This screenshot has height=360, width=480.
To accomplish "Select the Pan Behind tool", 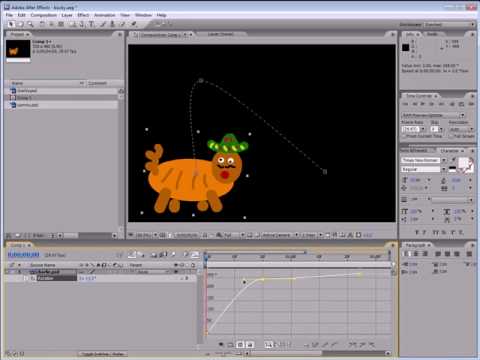I will point(61,24).
